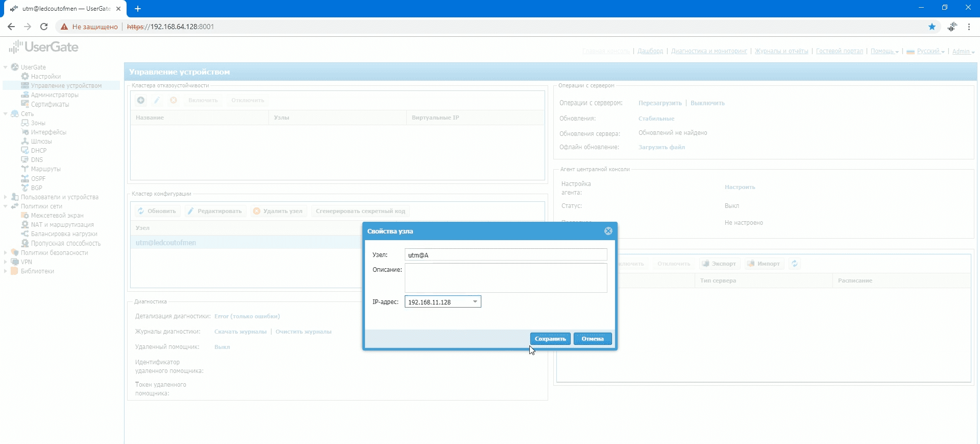The image size is (980, 444).
Task: Collapse the UserGate tree node arrow
Action: (x=6, y=67)
